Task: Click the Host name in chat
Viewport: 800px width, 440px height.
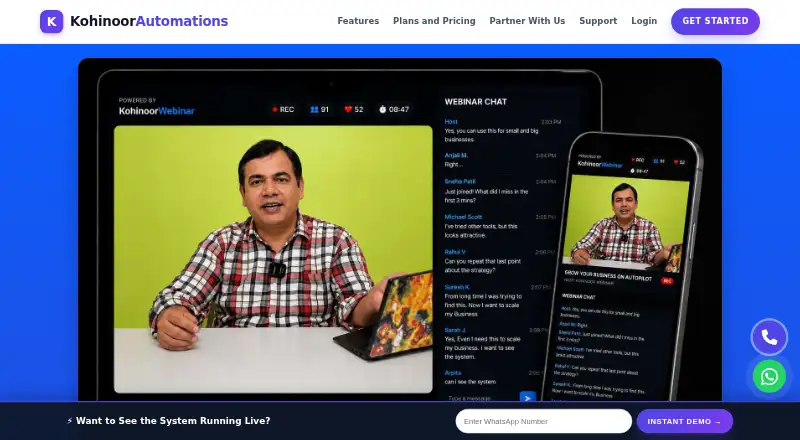Action: [x=451, y=122]
